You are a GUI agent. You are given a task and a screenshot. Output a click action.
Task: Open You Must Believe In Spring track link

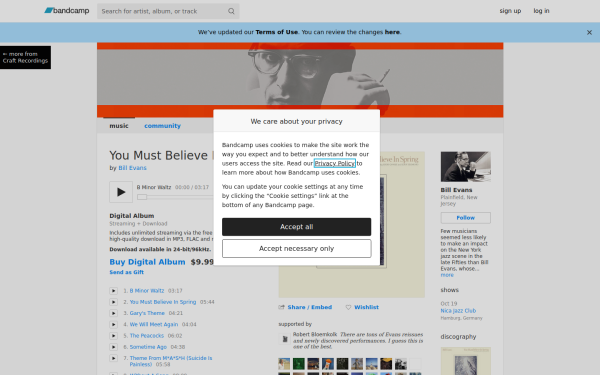[163, 302]
